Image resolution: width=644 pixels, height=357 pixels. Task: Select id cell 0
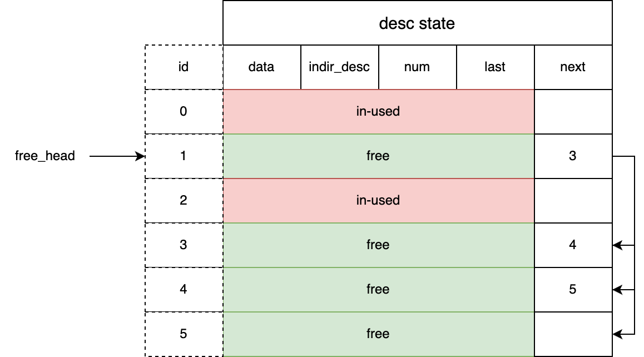coord(184,111)
